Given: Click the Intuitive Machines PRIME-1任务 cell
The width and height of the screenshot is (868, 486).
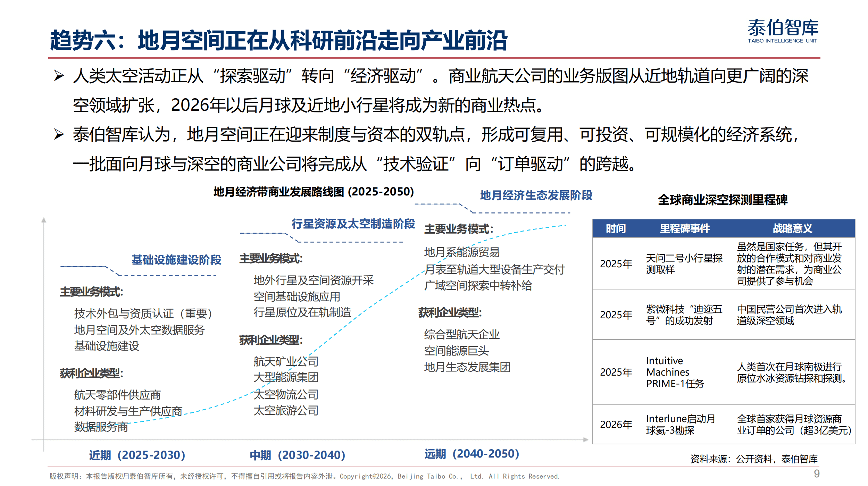Looking at the screenshot, I should [675, 372].
